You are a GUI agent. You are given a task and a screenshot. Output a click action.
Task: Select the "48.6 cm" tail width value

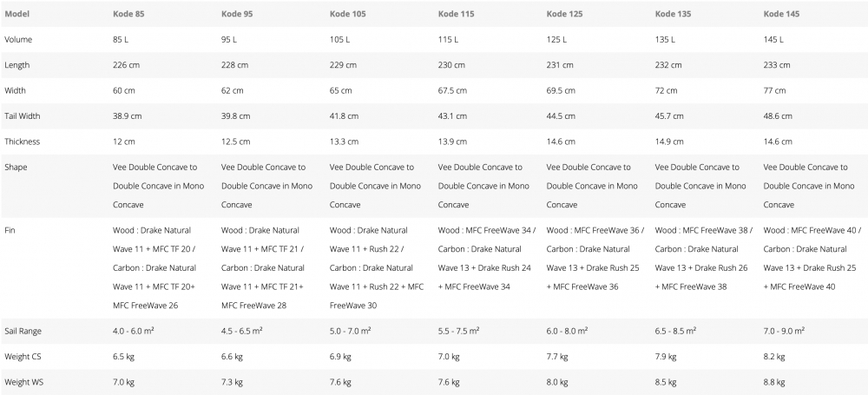pyautogui.click(x=780, y=116)
